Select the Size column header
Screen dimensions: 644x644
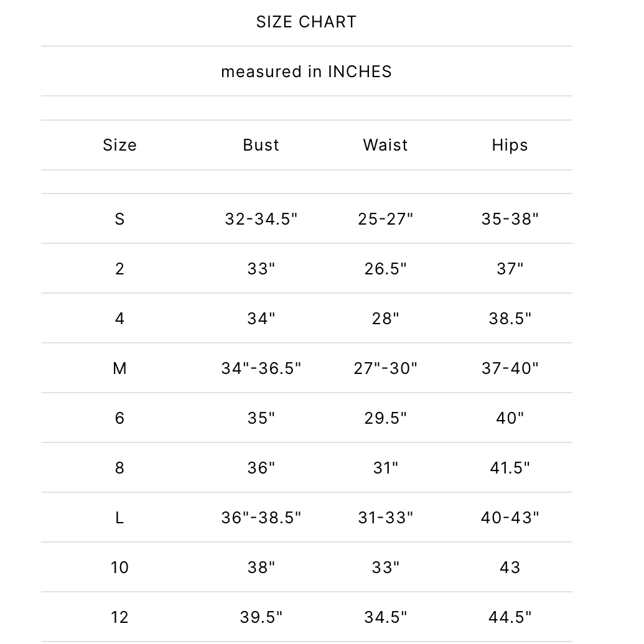coord(119,145)
